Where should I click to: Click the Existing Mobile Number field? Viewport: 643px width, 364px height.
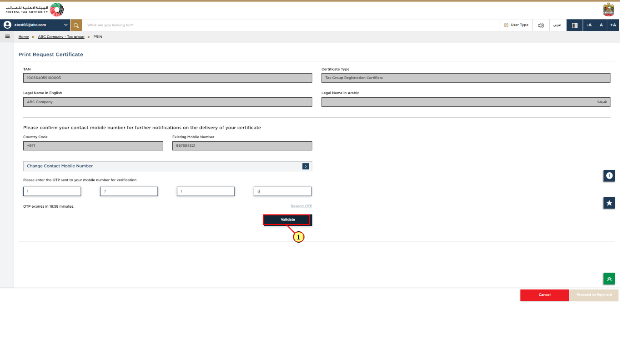tap(242, 146)
